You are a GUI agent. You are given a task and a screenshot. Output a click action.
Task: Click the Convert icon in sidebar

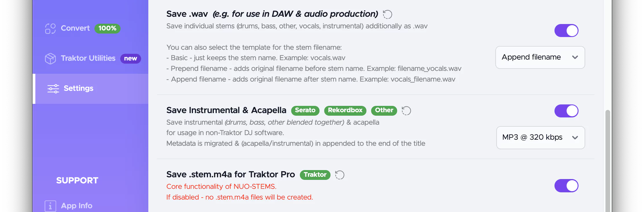tap(50, 28)
